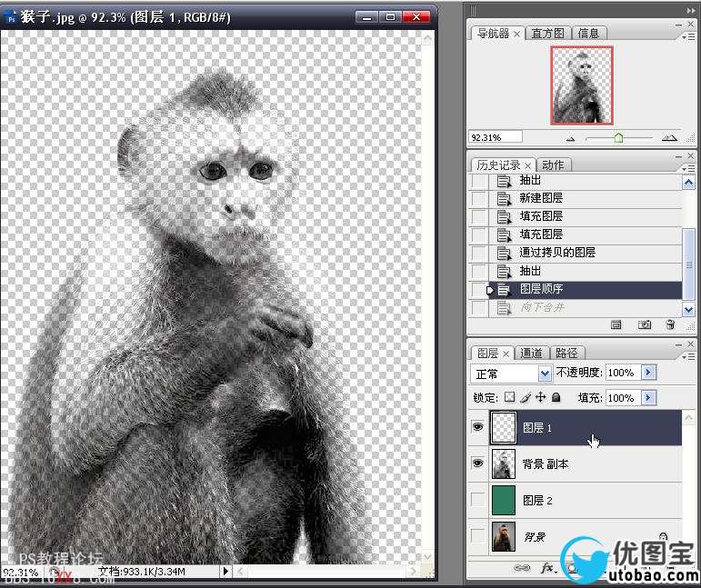
Task: Click the PS icon in document title bar
Action: 11,17
